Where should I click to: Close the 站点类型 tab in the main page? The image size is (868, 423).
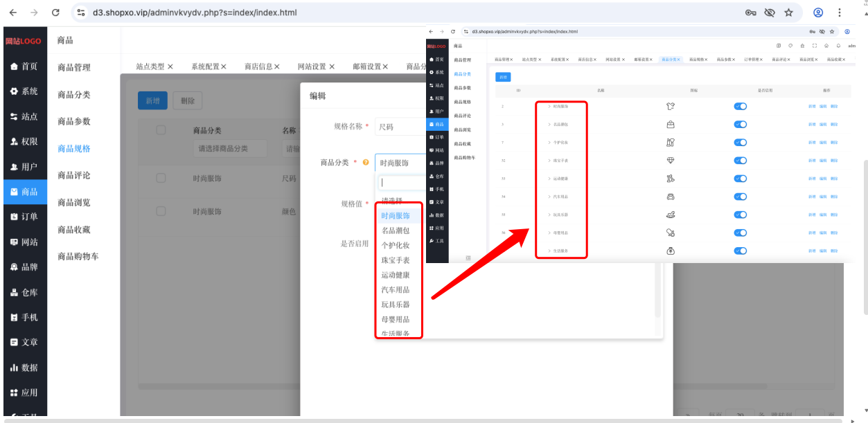point(170,66)
